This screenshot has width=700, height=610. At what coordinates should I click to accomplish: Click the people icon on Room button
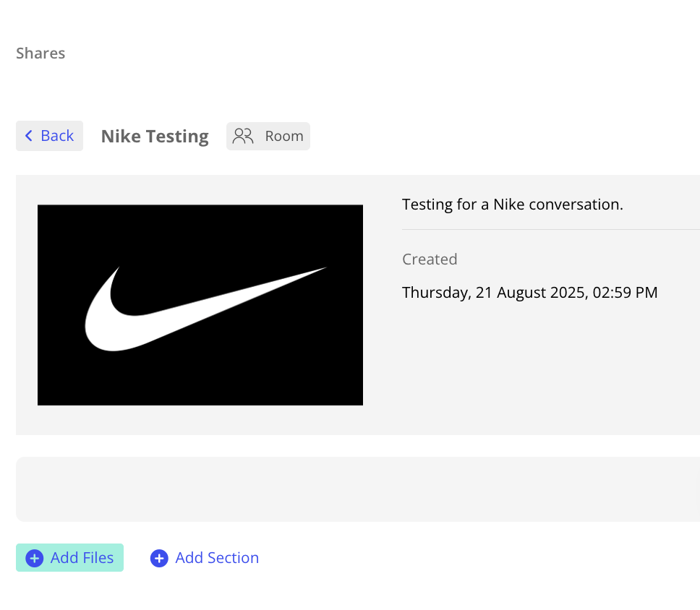(242, 136)
